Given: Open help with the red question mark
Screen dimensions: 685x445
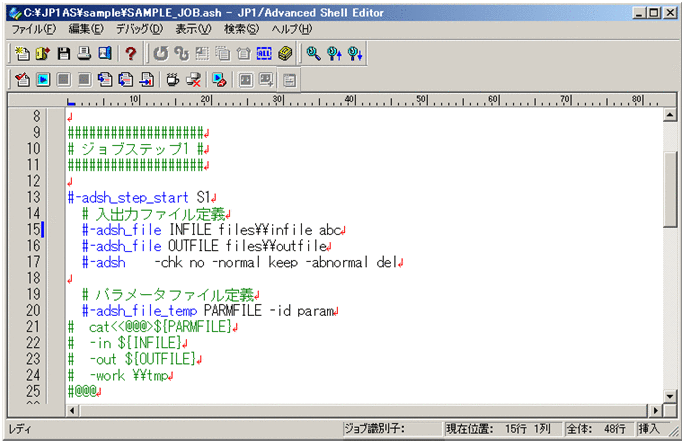Looking at the screenshot, I should point(130,53).
